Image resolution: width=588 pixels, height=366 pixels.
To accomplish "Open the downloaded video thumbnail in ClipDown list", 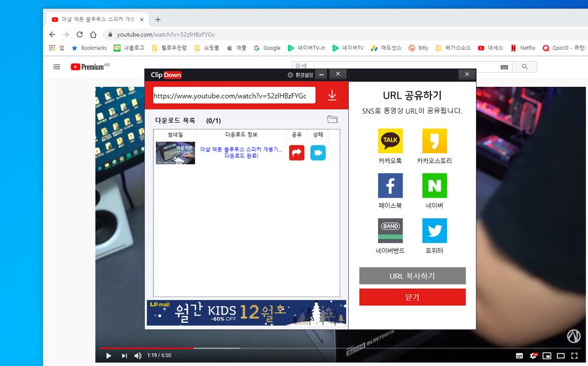I will click(x=175, y=153).
